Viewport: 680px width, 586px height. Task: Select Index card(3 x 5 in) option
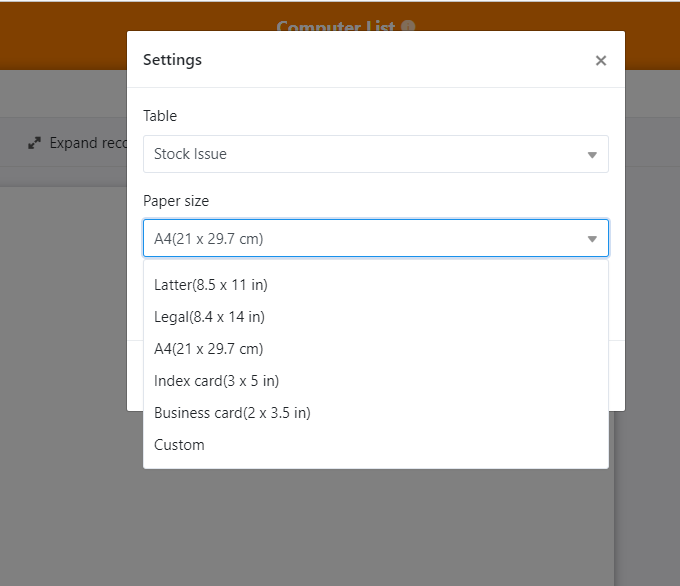point(216,381)
